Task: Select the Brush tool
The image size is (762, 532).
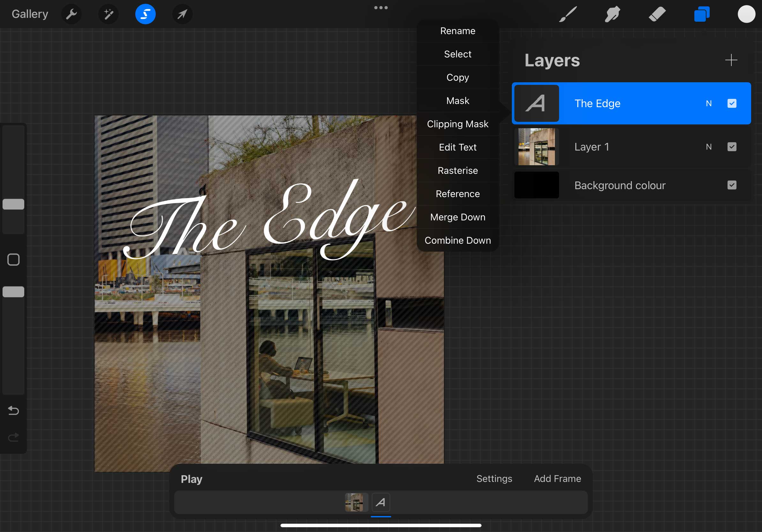Action: (568, 14)
